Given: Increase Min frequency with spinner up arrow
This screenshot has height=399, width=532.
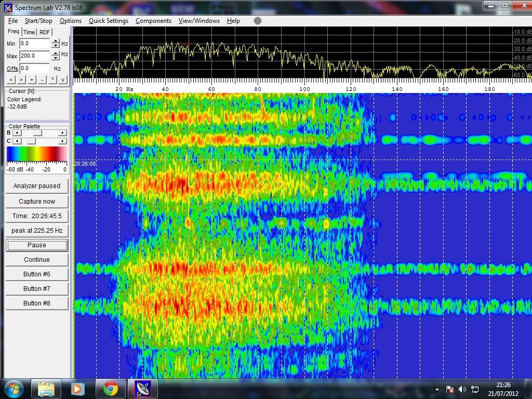Looking at the screenshot, I should 55,42.
